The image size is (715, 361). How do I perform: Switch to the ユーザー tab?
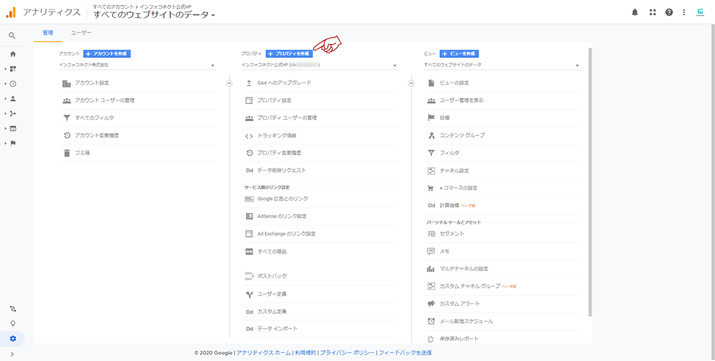pyautogui.click(x=81, y=33)
